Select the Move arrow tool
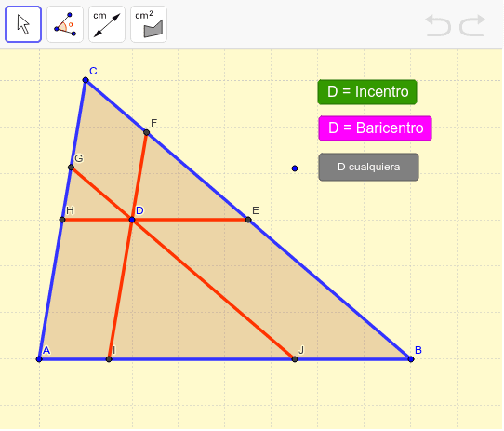Image resolution: width=504 pixels, height=431 pixels. [23, 24]
